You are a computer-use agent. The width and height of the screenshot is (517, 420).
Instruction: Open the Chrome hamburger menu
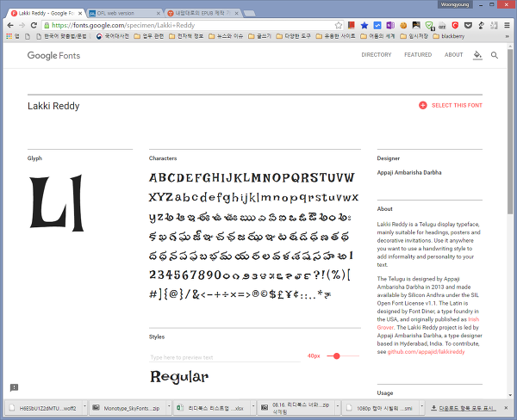[x=508, y=25]
